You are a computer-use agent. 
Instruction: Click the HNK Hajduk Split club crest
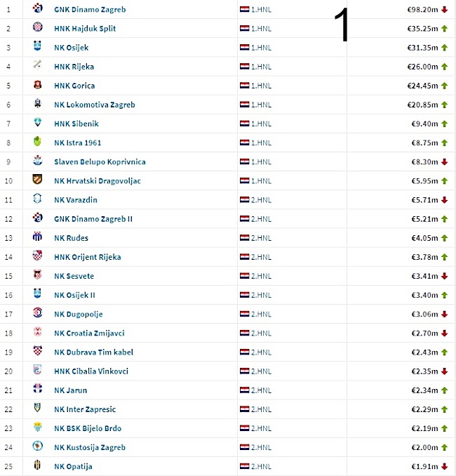point(37,28)
